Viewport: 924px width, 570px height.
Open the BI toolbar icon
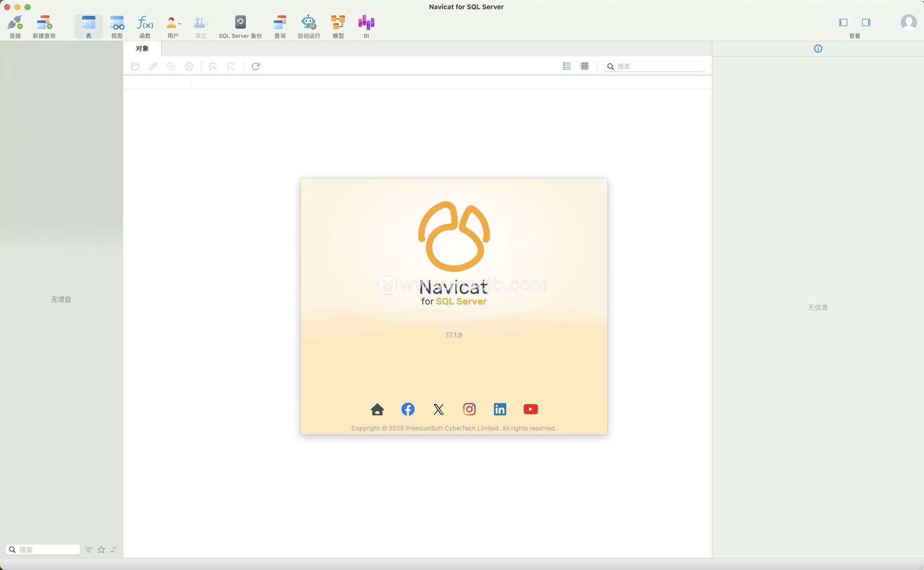click(366, 26)
